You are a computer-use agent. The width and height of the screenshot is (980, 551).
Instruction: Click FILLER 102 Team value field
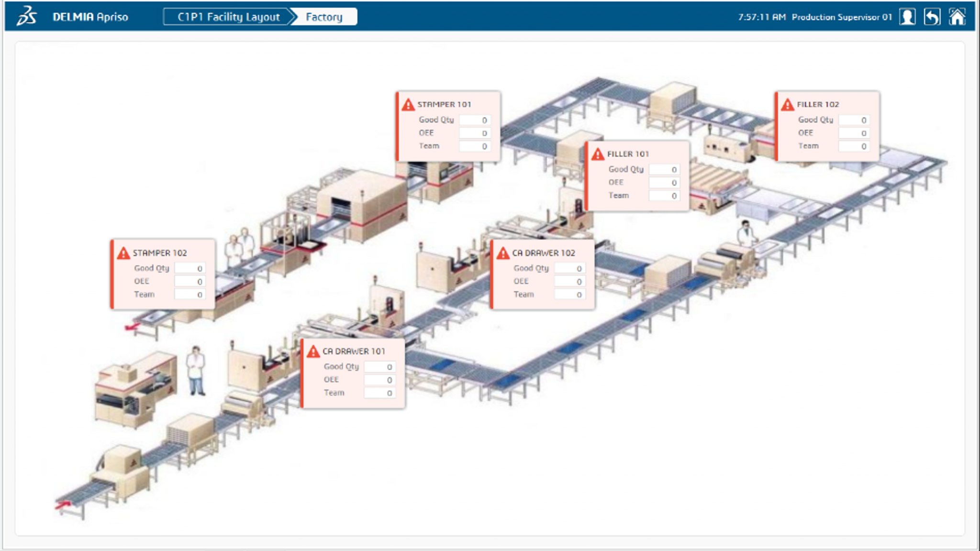pyautogui.click(x=854, y=146)
